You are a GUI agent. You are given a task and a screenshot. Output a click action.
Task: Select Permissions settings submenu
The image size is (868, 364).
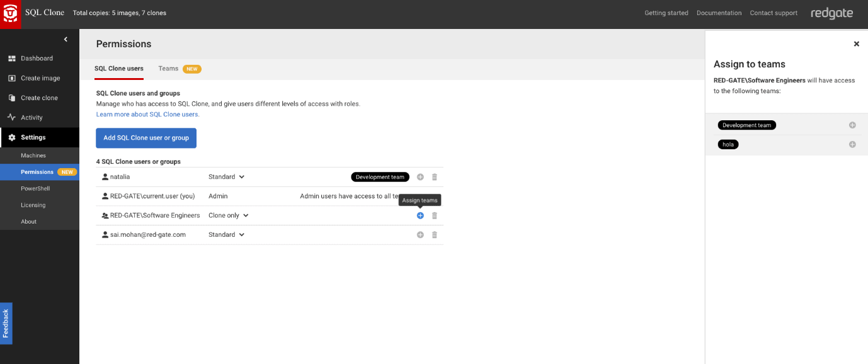click(x=40, y=172)
